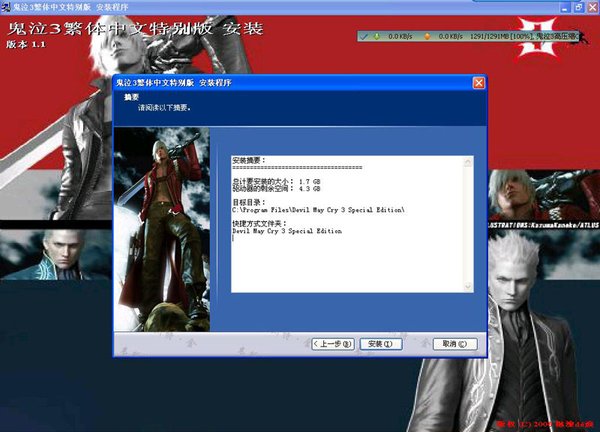Screen dimensions: 600x432
Task: Click the 目标目录 label in summary
Action: coord(248,202)
